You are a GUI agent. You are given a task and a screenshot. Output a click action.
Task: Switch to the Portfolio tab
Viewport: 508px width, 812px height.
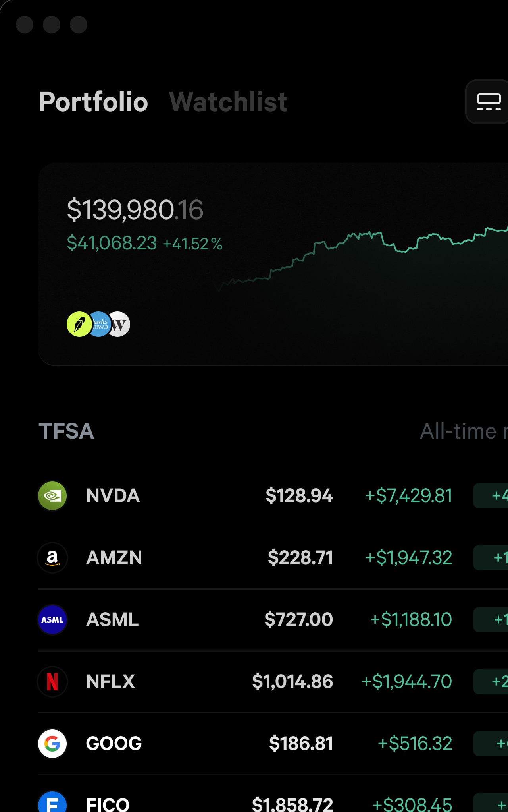point(94,101)
